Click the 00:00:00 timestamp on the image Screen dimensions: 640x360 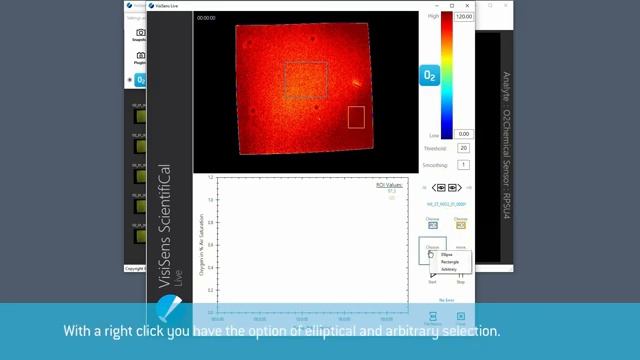(206, 18)
